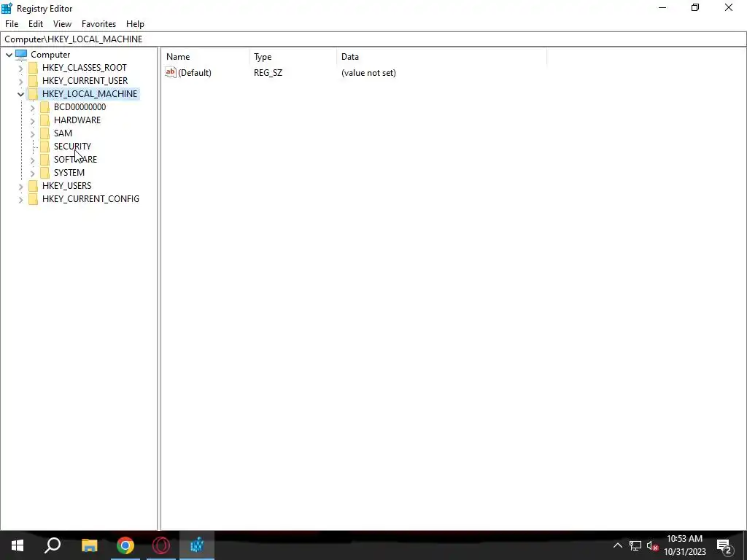This screenshot has width=747, height=560.
Task: Expand the BCD00000000 subkey arrow
Action: click(x=32, y=108)
